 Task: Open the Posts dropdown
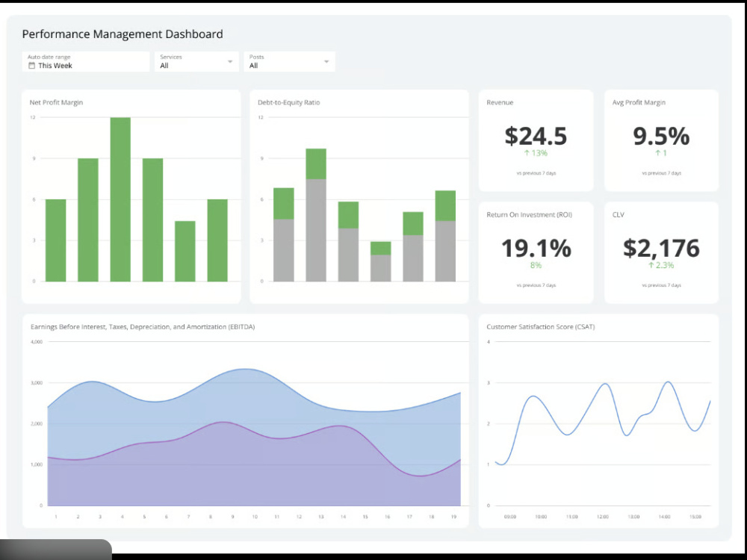[x=290, y=61]
